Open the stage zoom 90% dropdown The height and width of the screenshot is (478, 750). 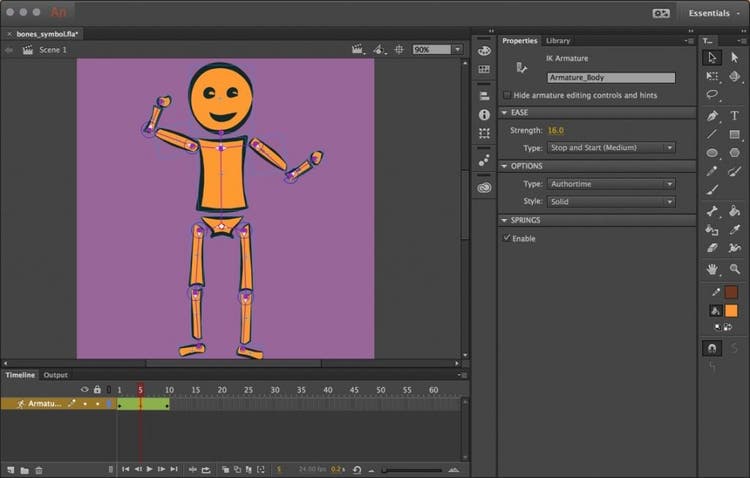click(438, 49)
